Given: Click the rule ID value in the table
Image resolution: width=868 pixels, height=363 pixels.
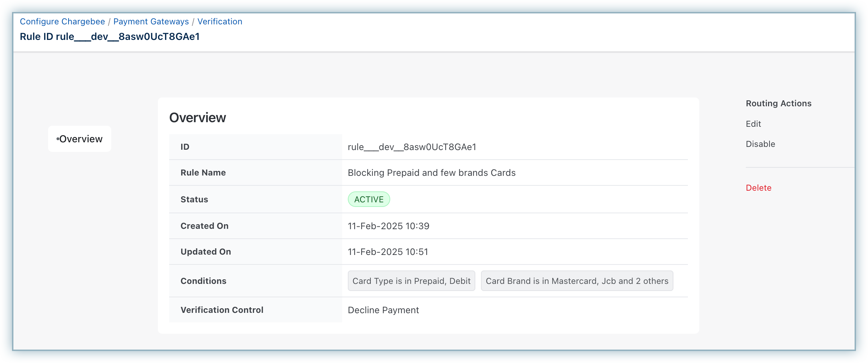Looking at the screenshot, I should 412,147.
